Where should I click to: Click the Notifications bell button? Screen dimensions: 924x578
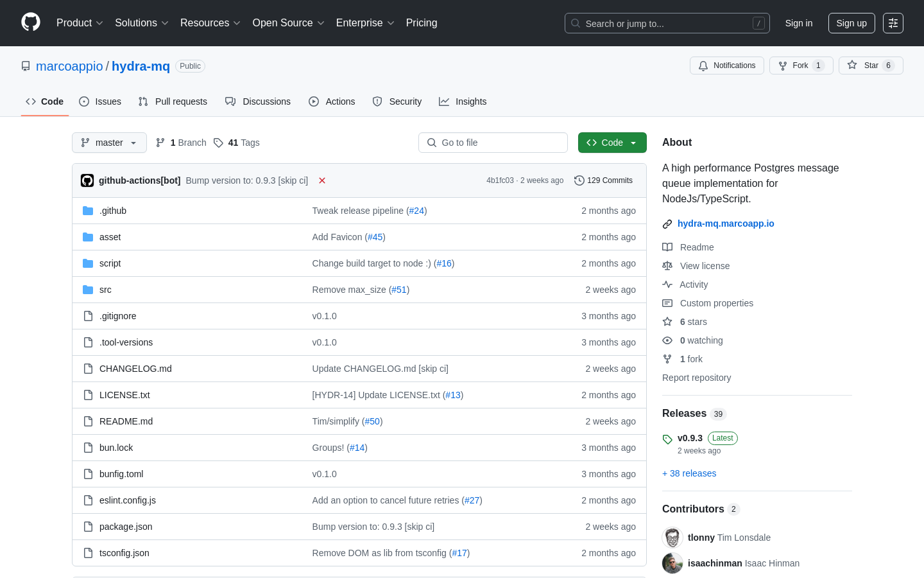click(727, 66)
